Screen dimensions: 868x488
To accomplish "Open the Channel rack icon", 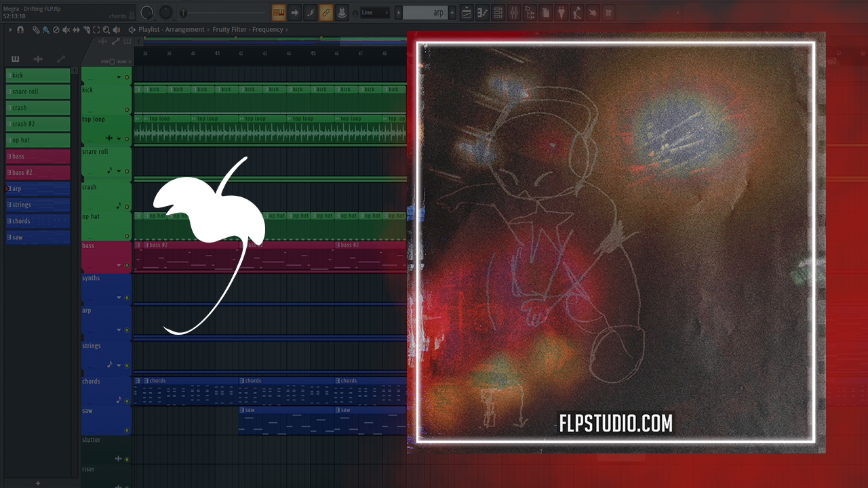I will (x=498, y=12).
